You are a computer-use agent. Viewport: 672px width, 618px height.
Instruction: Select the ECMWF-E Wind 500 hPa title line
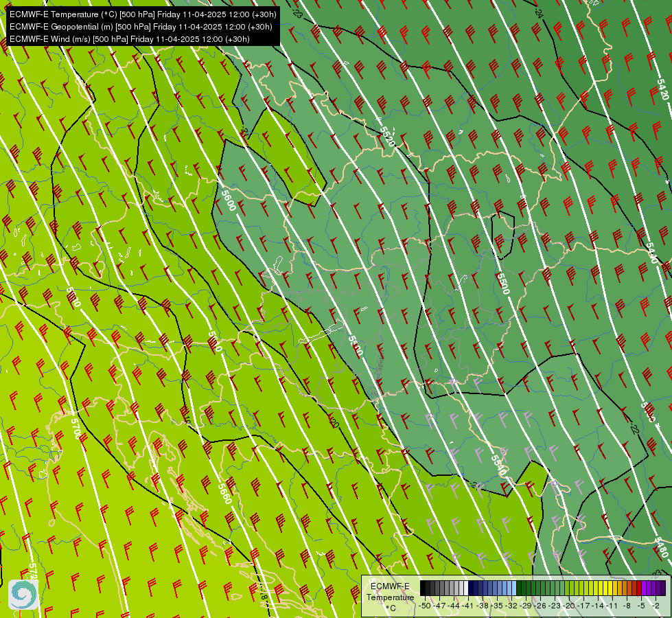(130, 39)
